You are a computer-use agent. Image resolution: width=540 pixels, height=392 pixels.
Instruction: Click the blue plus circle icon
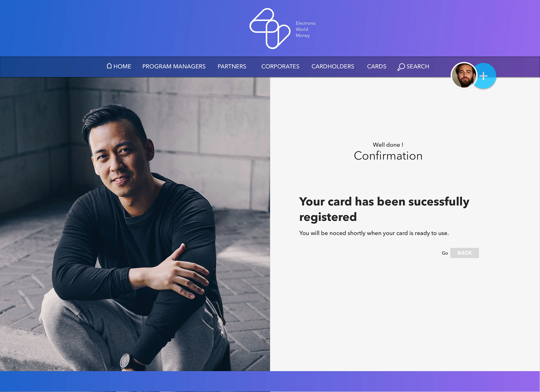[485, 76]
